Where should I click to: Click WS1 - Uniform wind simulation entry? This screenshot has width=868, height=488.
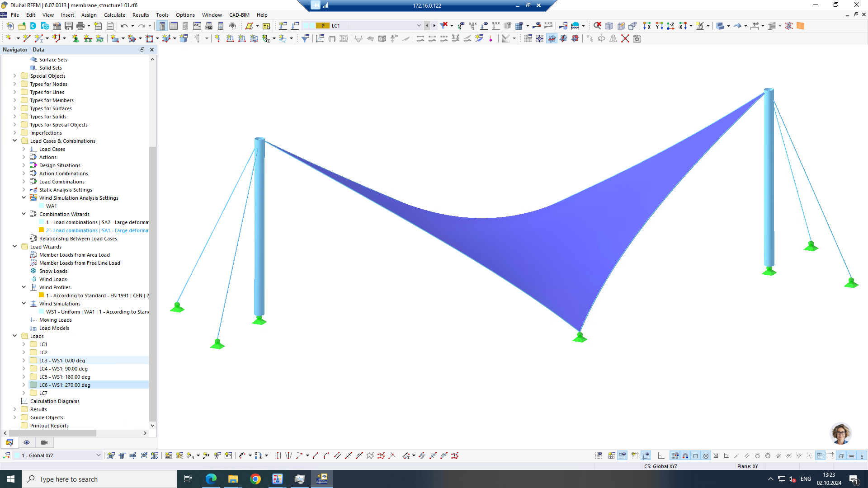pyautogui.click(x=97, y=312)
